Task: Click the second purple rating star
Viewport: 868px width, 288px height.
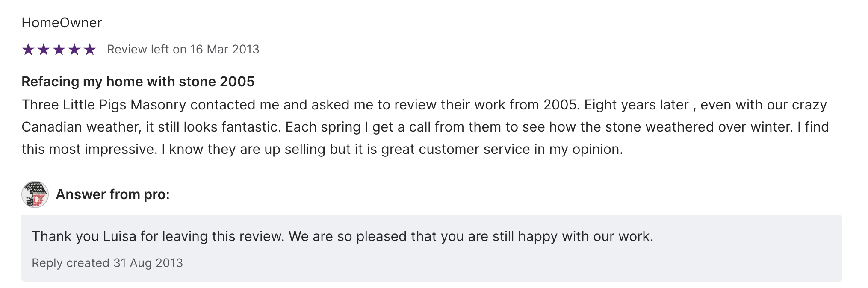Action: tap(44, 50)
